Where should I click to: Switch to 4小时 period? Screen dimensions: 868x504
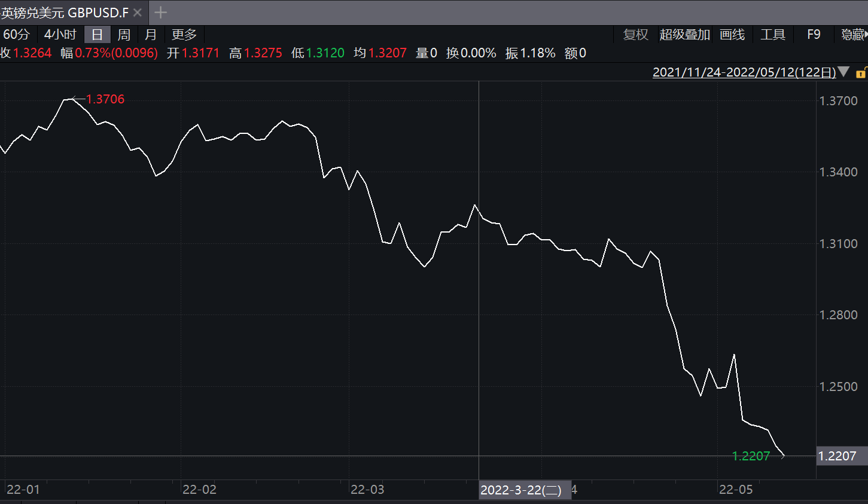[x=60, y=35]
